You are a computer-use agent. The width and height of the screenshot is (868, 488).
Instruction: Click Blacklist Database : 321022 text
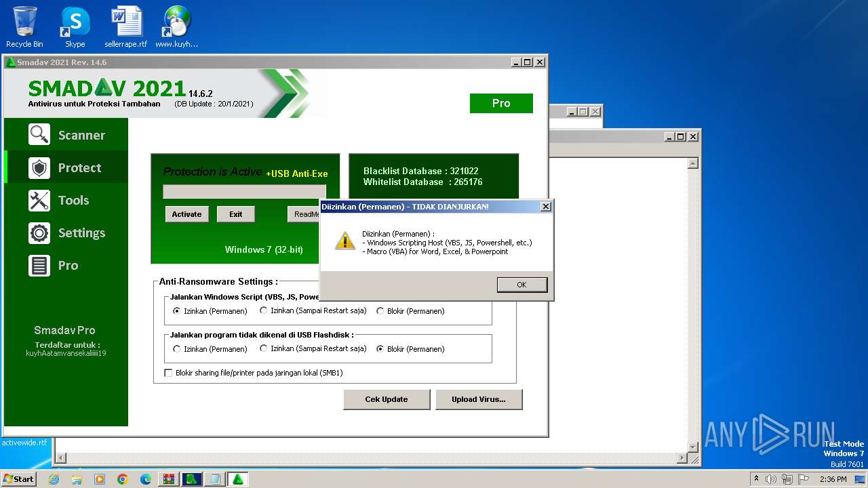pyautogui.click(x=420, y=171)
